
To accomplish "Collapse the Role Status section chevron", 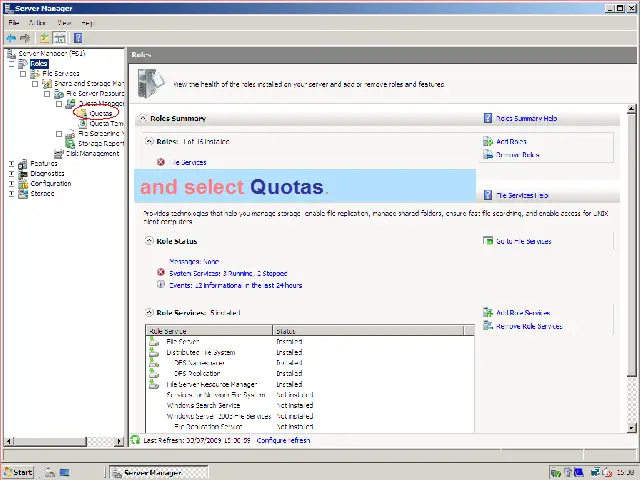I will point(149,241).
